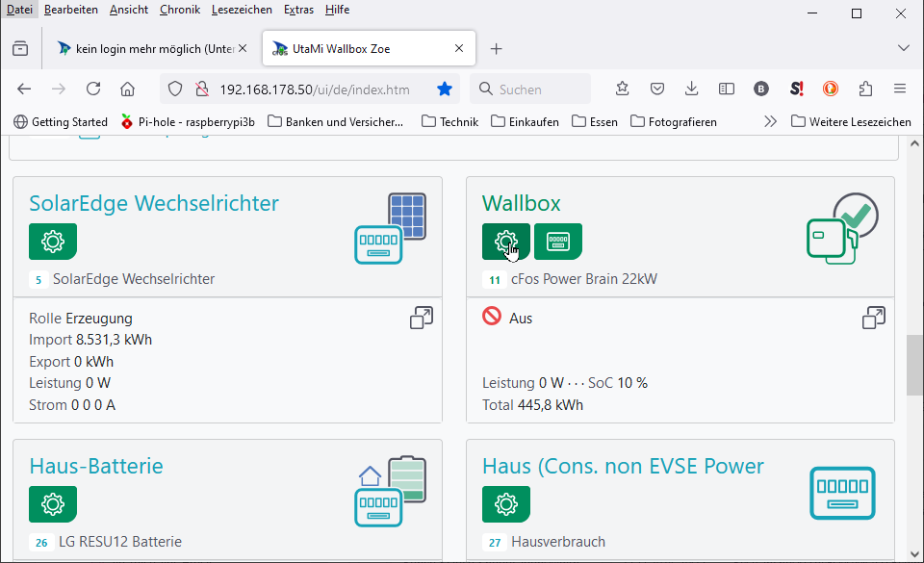Open Haus (Cons. non EVSE Power) settings gear
The image size is (924, 563).
[x=505, y=504]
